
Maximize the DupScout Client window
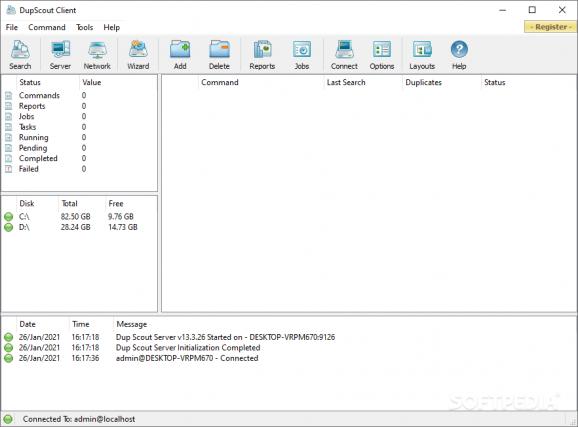(x=532, y=10)
